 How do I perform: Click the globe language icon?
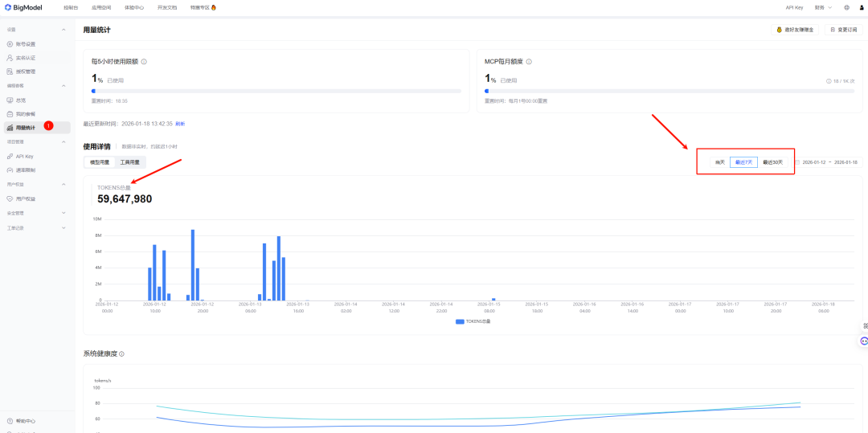tap(846, 8)
